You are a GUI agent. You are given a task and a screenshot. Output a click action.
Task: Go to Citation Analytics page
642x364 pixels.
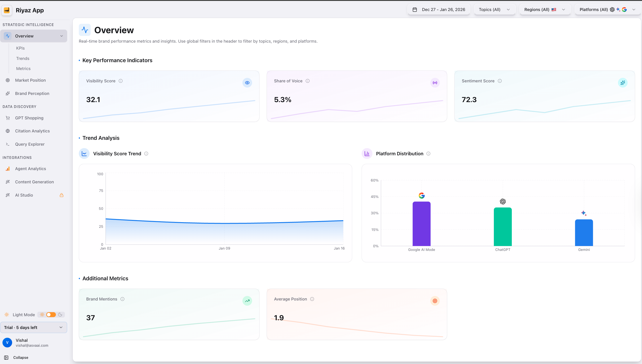32,131
